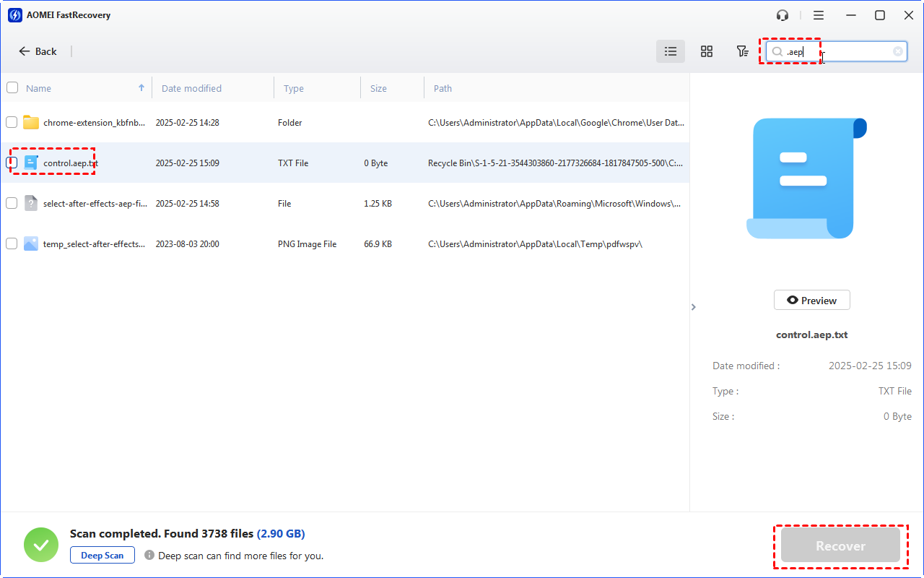Screen dimensions: 924x578
Task: Click the 2.90 GB total size text
Action: coord(281,534)
